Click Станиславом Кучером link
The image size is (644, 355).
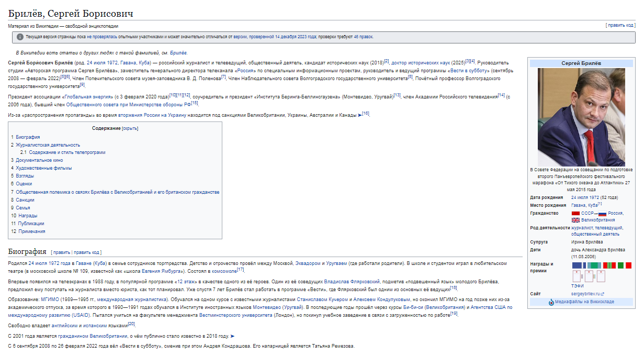(321, 298)
